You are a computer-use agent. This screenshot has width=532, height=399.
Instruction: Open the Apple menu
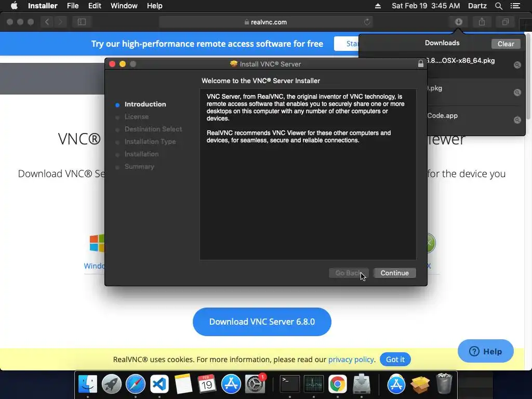[x=14, y=6]
